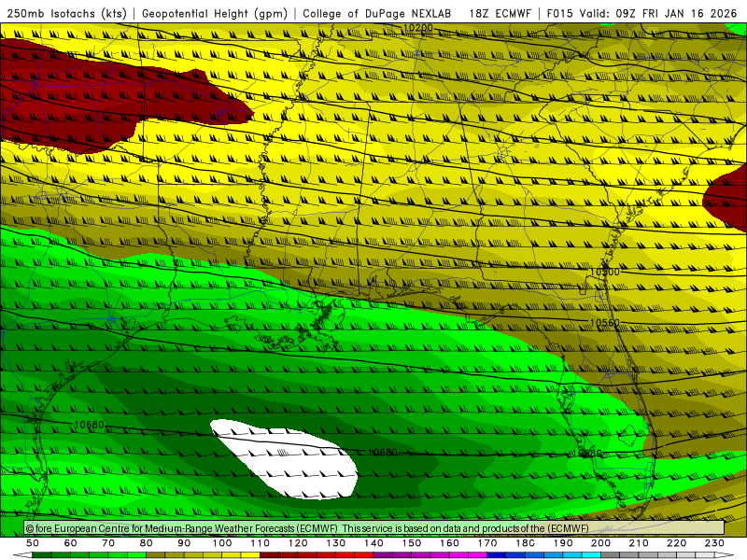747x560 pixels.
Task: Click the 170 label on the color scale
Action: (x=487, y=543)
